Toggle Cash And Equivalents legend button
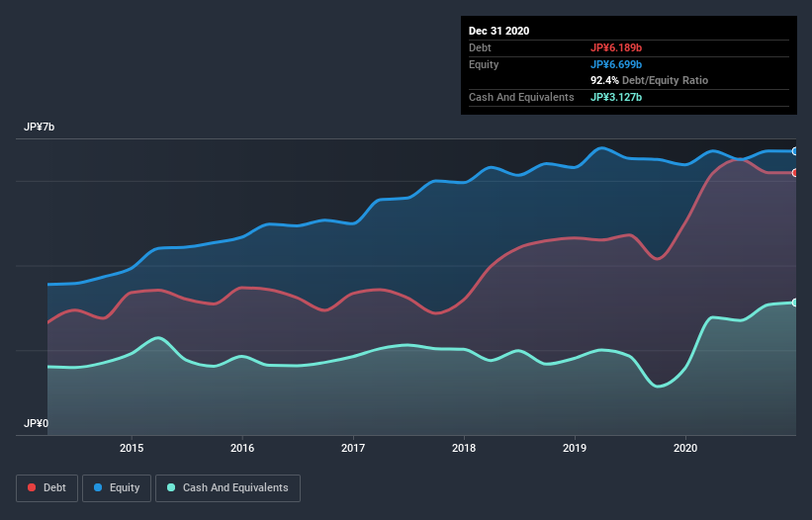 [x=227, y=488]
